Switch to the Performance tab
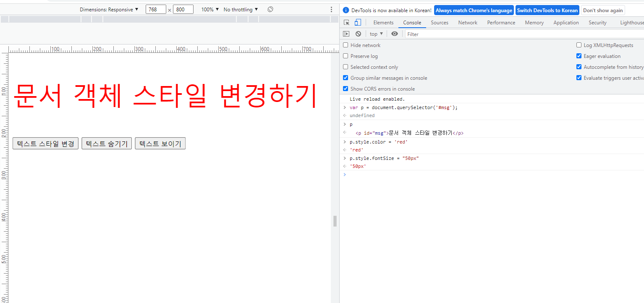Screen dimensions: 644x303 (x=501, y=23)
